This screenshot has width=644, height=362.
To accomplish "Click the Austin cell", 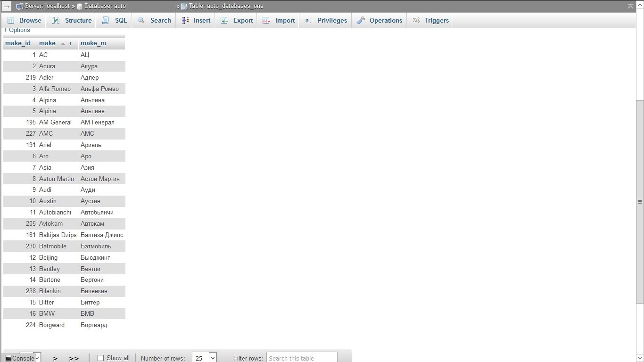I will [x=58, y=201].
